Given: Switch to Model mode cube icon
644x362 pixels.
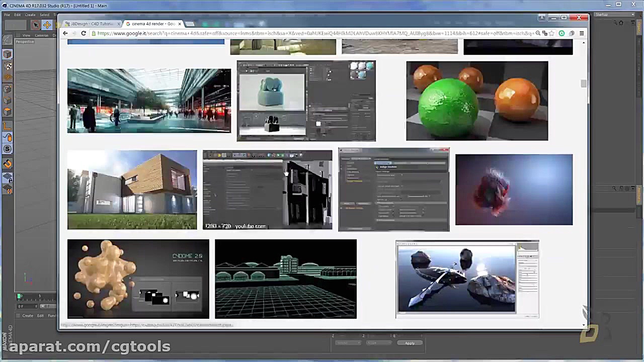Looking at the screenshot, I should 8,54.
